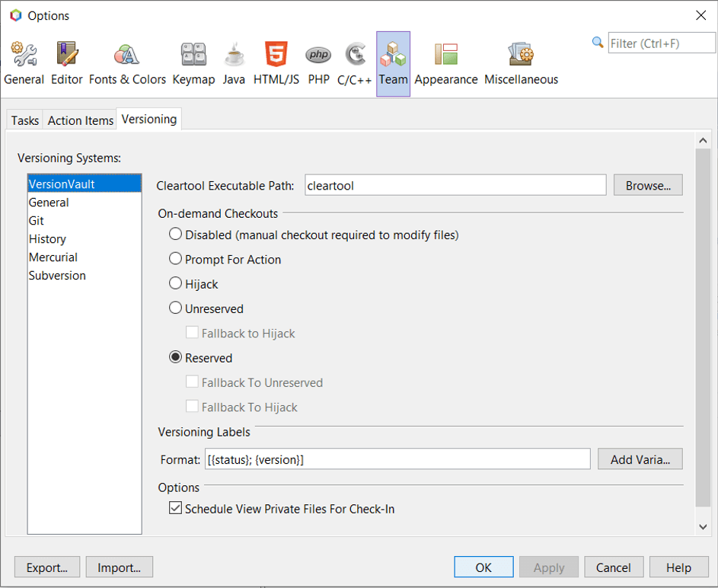Toggle Fallback To Hijack under Reserved
The image size is (718, 588).
(x=192, y=406)
